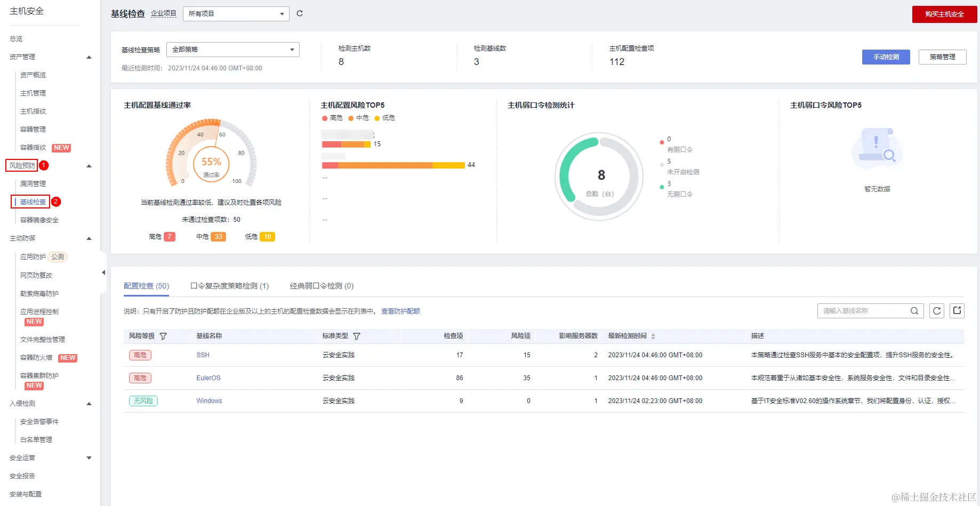Switch to 配置检查 (50) tab
The width and height of the screenshot is (980, 506).
(x=146, y=286)
